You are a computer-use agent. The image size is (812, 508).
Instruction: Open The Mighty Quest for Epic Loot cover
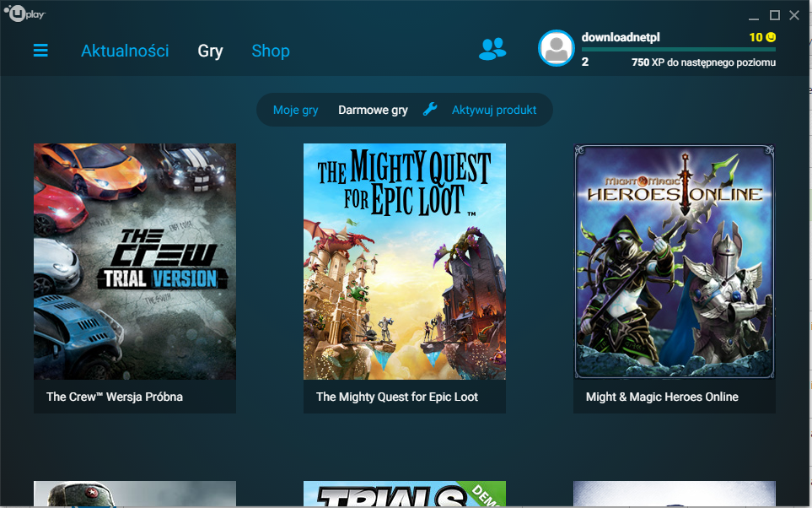(x=405, y=262)
